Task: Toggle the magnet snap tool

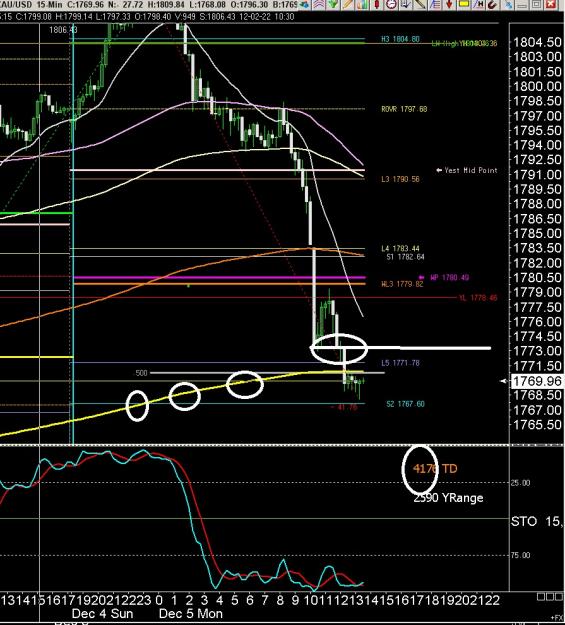Action: click(492, 4)
